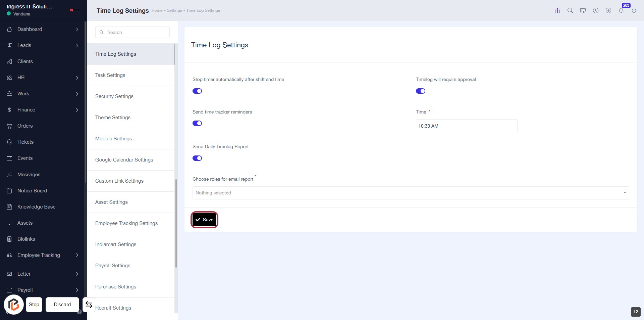This screenshot has height=320, width=644.
Task: Click the swap arrows icon near Discard
Action: 89,305
